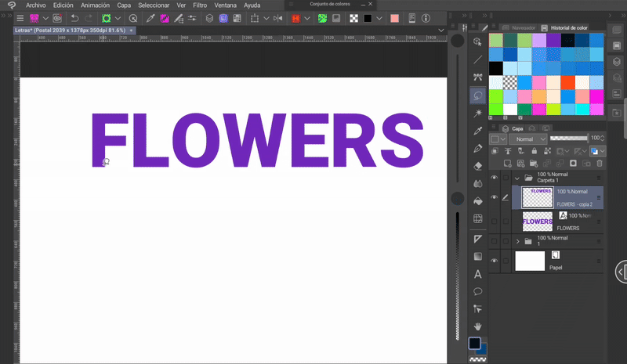Select the Balloon tool
This screenshot has height=364, width=627.
click(x=477, y=291)
